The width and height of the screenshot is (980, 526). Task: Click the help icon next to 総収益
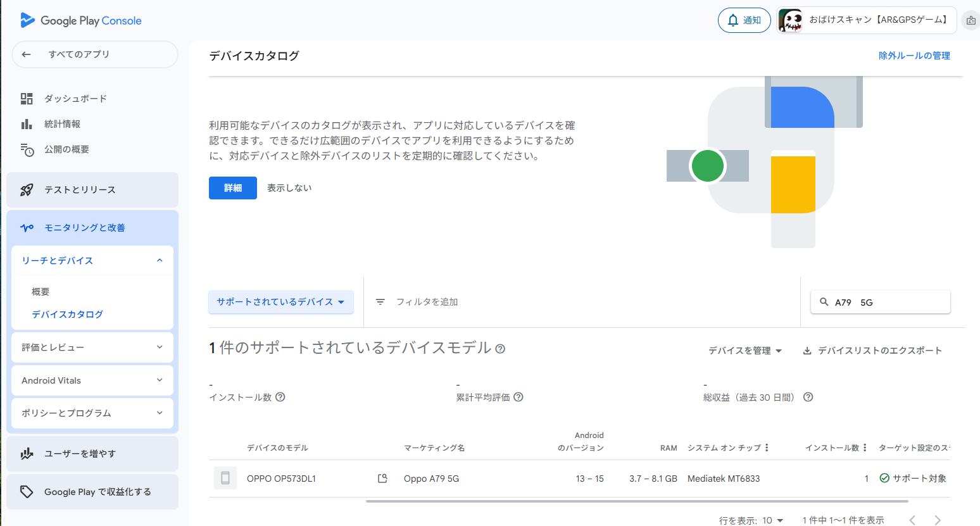[x=808, y=397]
